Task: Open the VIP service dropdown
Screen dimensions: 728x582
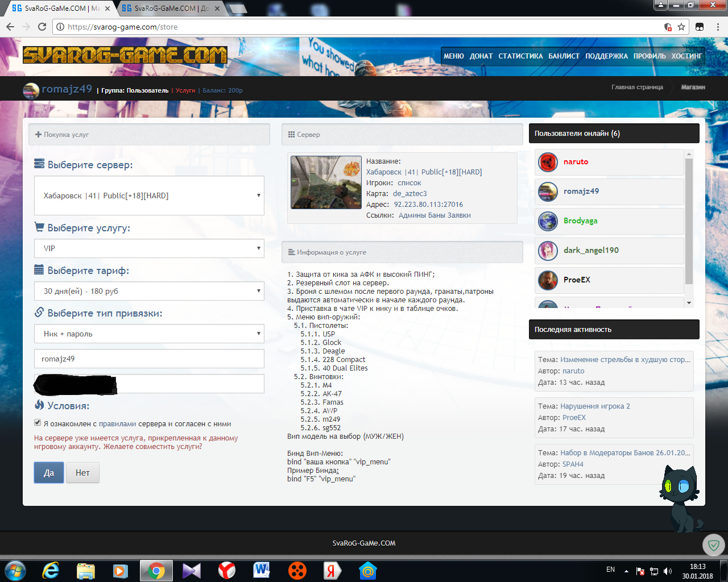Action: (x=149, y=248)
